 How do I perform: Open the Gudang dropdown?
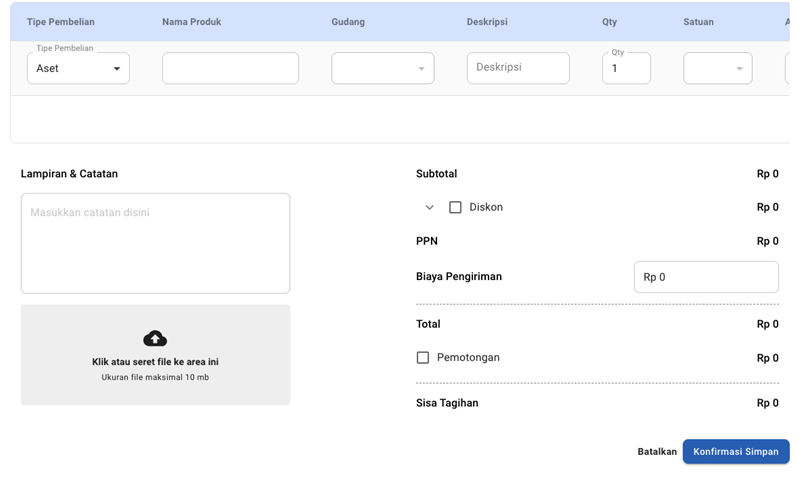[x=382, y=69]
